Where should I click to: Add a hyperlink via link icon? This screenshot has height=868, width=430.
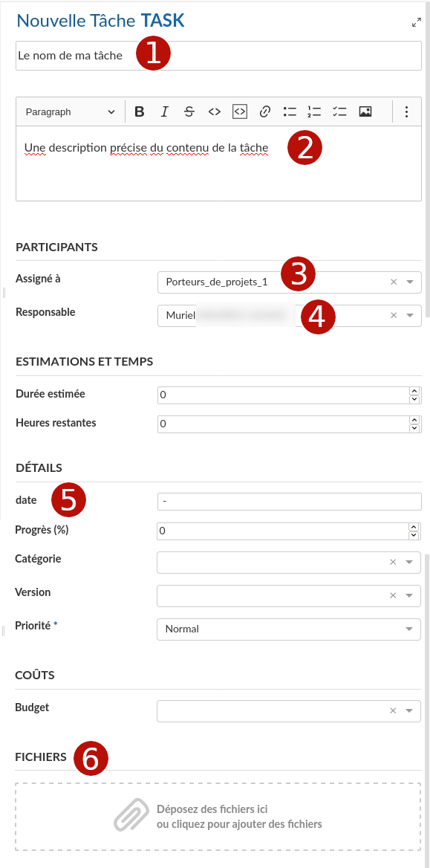click(264, 111)
